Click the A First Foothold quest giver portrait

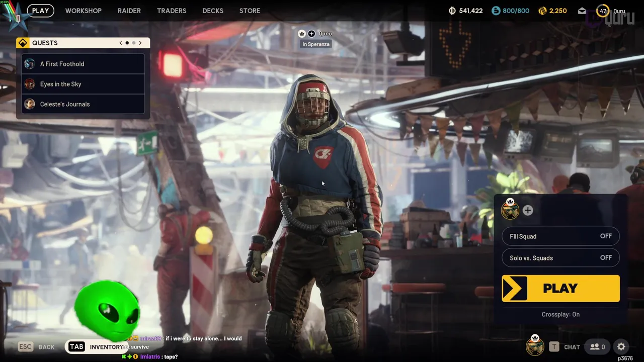(x=30, y=64)
